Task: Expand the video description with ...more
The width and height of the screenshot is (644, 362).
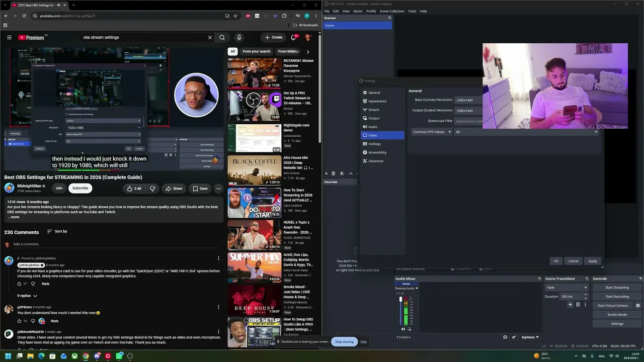Action: click(14, 217)
